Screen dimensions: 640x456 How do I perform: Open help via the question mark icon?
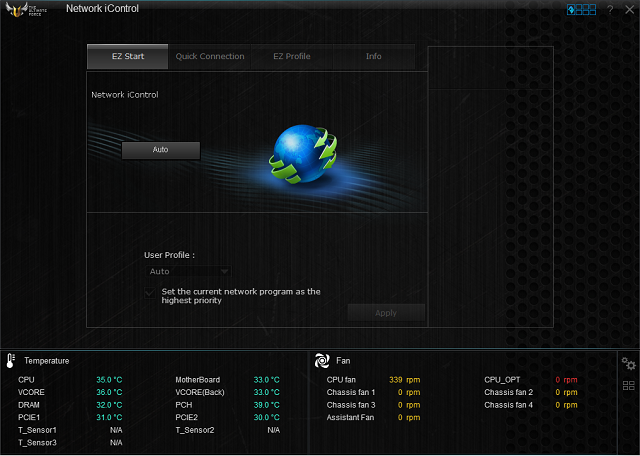pyautogui.click(x=610, y=10)
